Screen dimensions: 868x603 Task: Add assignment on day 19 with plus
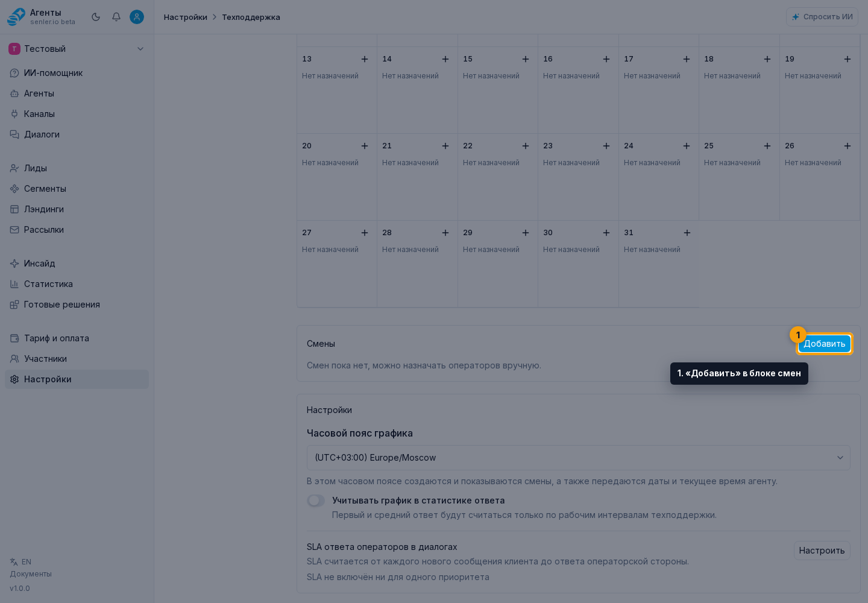coord(848,59)
